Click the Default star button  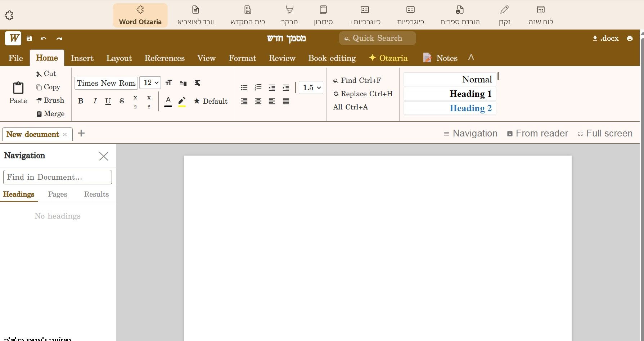click(x=211, y=101)
